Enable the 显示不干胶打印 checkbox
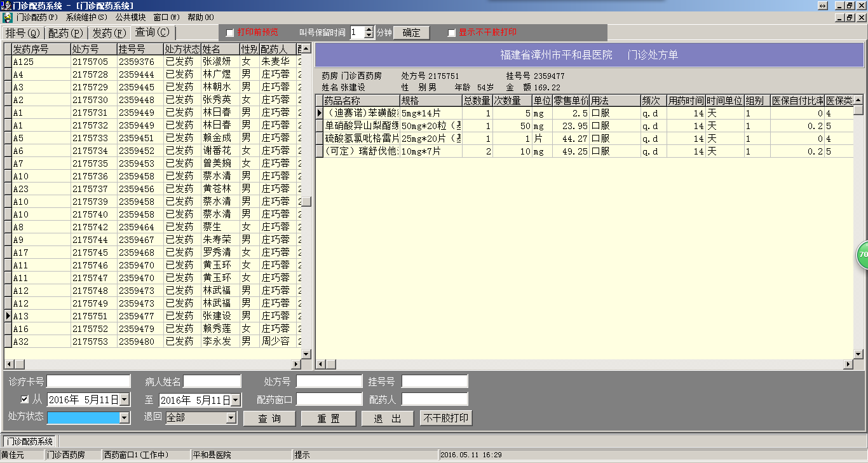Screen dimensions: 868x463 pyautogui.click(x=452, y=32)
